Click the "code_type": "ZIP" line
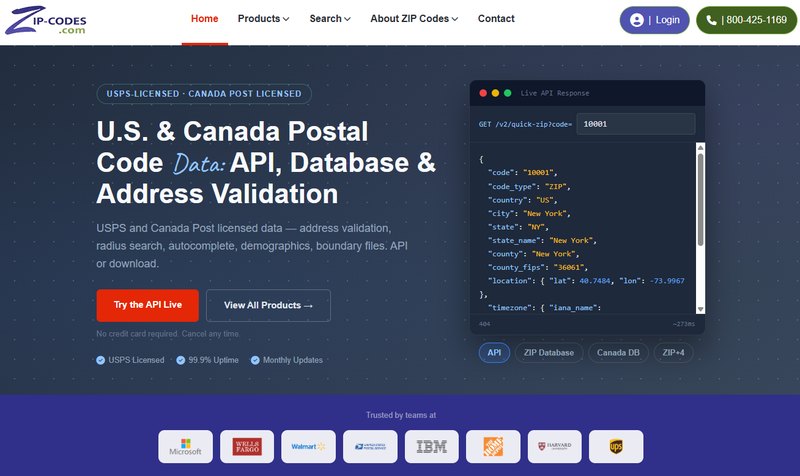 point(529,187)
